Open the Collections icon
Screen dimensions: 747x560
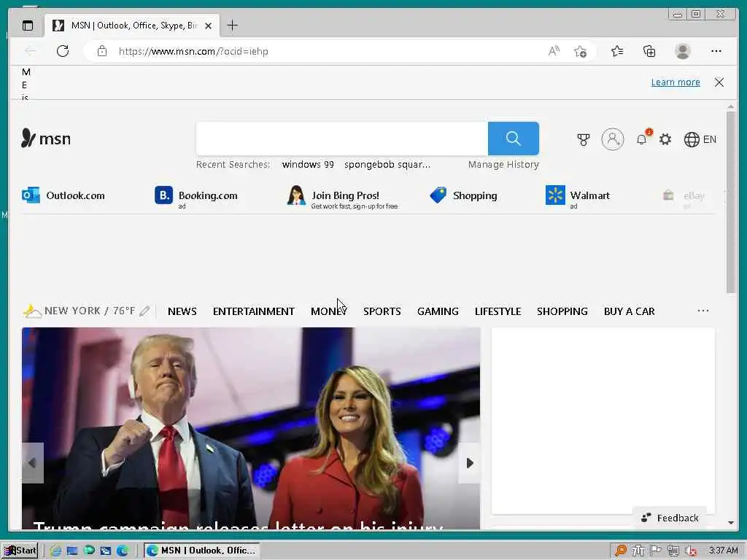[x=649, y=51]
